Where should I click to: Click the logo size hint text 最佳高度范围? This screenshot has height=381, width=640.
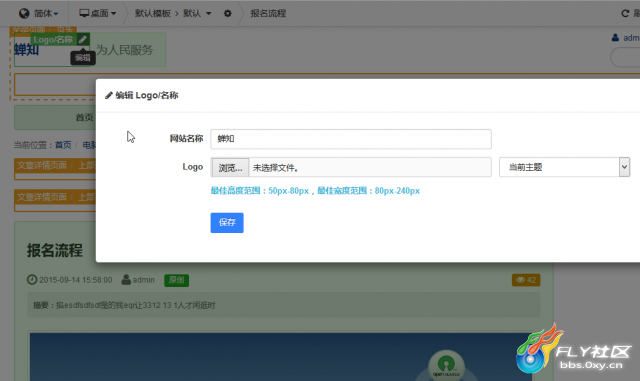315,191
